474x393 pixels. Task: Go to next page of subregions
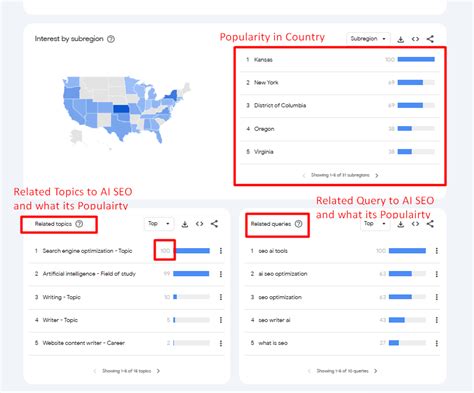click(x=377, y=175)
